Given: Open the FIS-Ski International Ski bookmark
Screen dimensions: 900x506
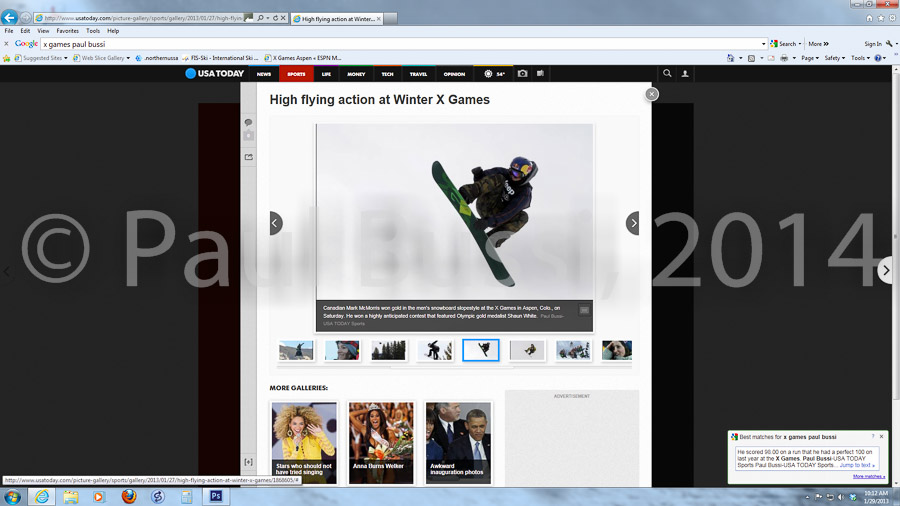Looking at the screenshot, I should click(220, 58).
